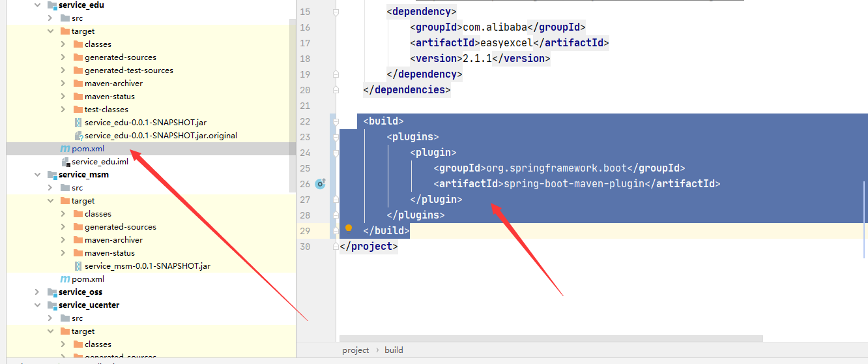Image resolution: width=868 pixels, height=364 pixels.
Task: Click service_edu-0.0.1-SNAPSHOT.jar archive icon
Action: pos(78,123)
